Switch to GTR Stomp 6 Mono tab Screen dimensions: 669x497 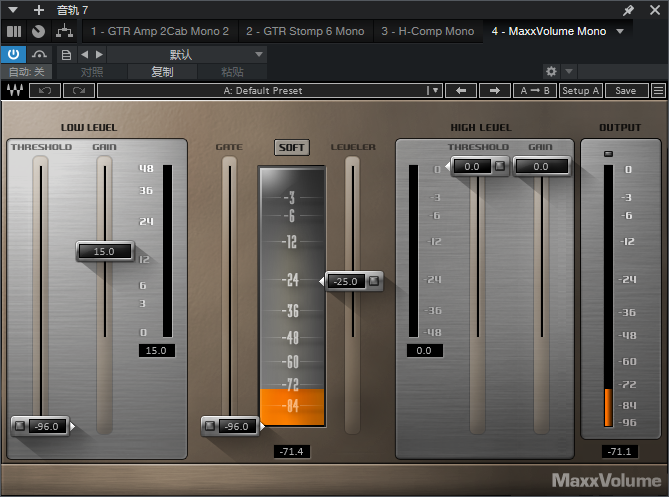305,31
